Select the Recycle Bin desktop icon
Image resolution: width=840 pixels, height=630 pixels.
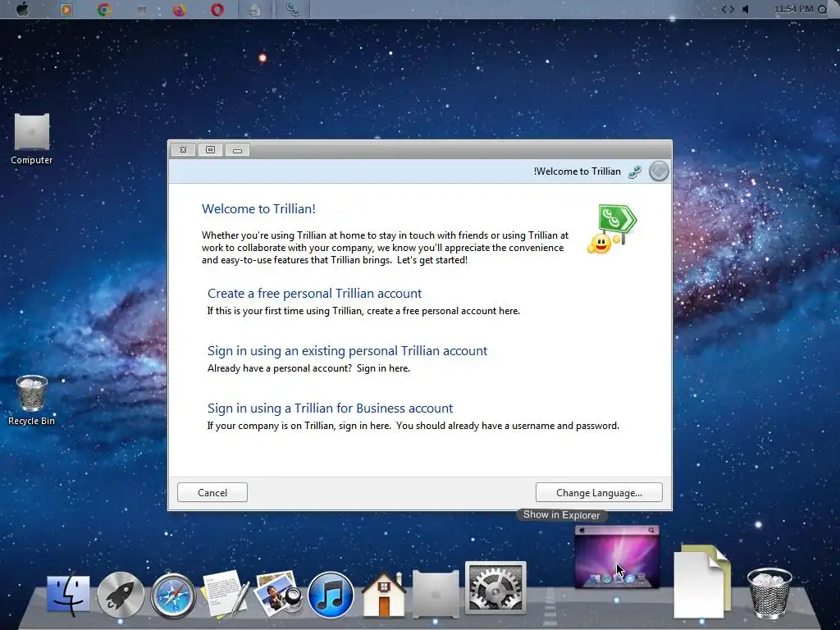click(x=32, y=399)
